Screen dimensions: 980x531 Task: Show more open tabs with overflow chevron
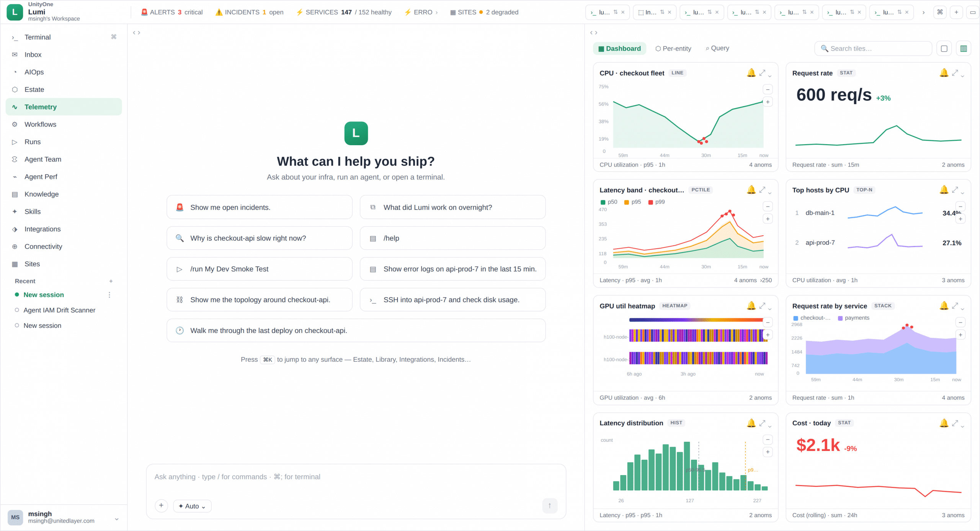click(x=924, y=12)
